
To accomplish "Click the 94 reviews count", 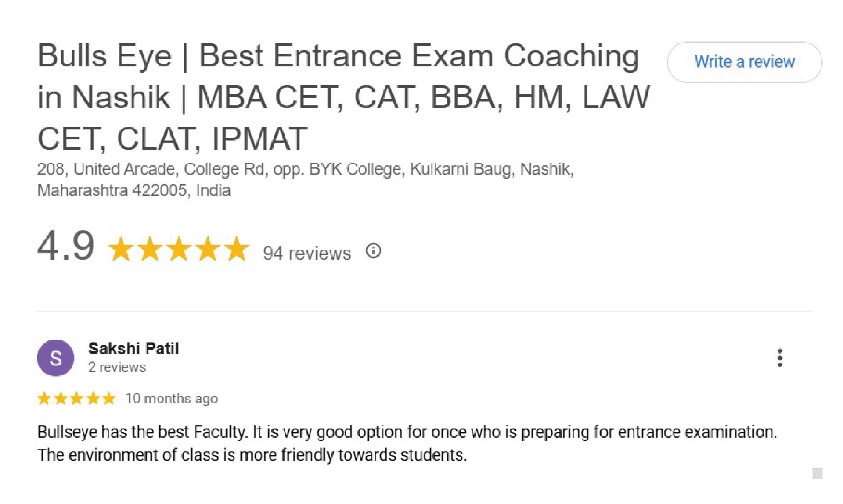I will click(x=307, y=253).
